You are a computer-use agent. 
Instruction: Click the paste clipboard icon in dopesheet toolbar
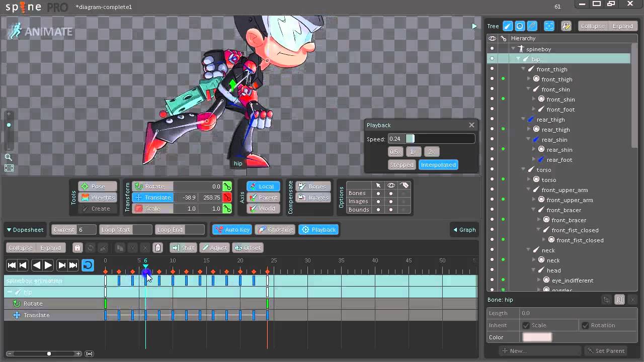(158, 248)
